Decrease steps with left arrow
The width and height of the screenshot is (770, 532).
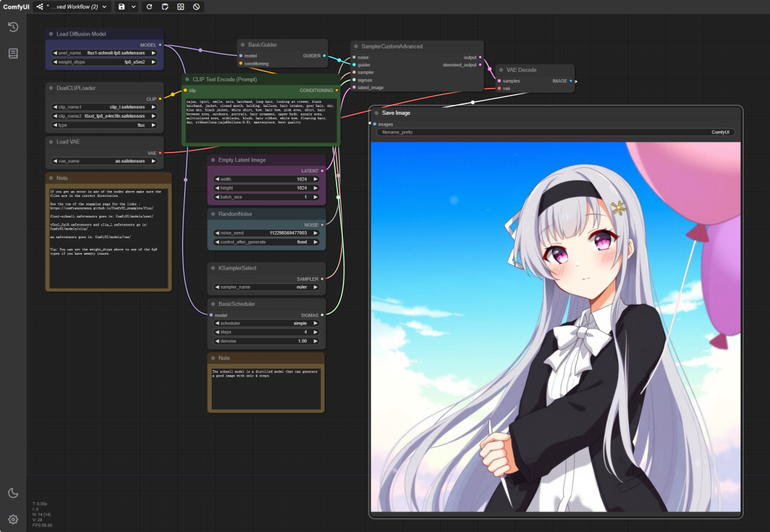pyautogui.click(x=217, y=332)
